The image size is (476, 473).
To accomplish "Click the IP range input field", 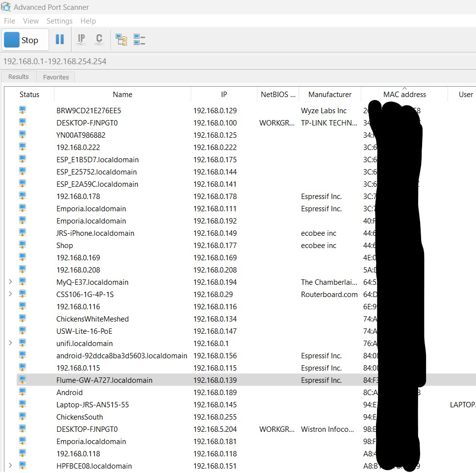I will [x=238, y=61].
